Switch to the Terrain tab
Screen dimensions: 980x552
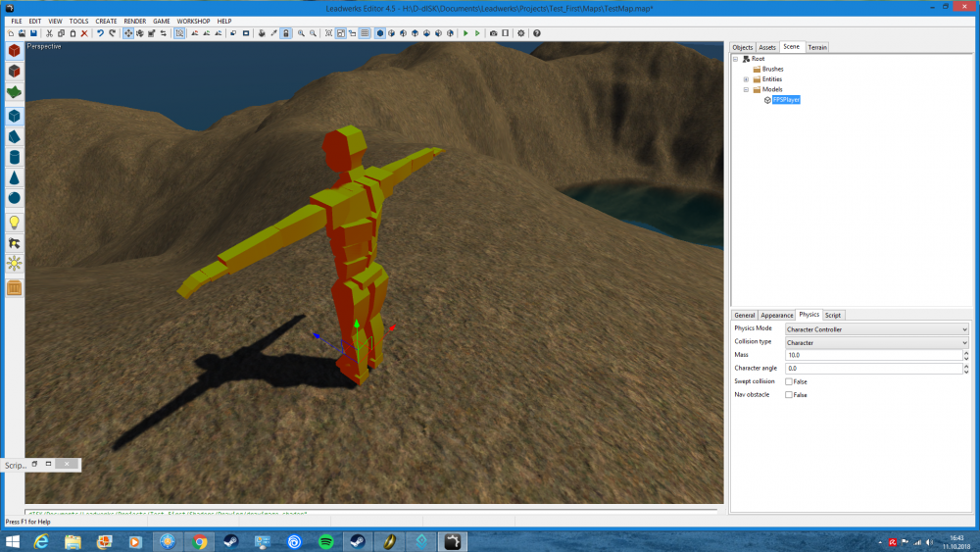click(817, 47)
